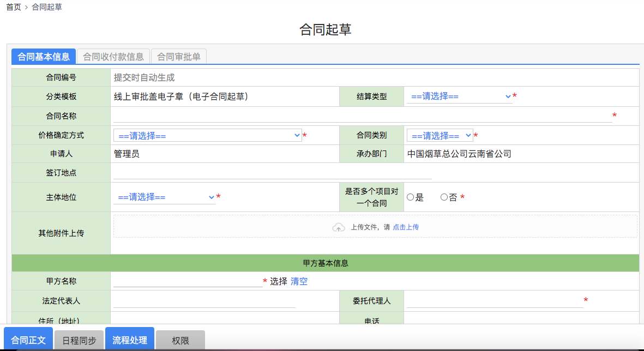
Task: Click the 权限 button
Action: point(180,340)
